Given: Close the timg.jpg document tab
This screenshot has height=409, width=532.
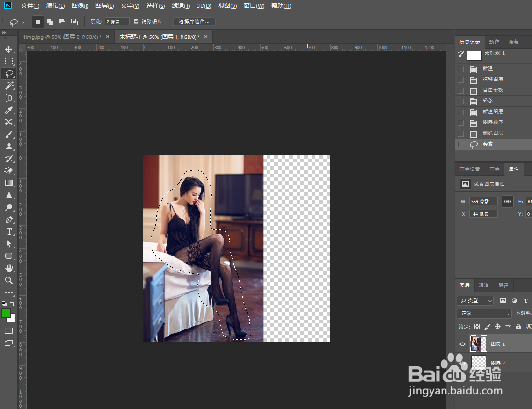Looking at the screenshot, I should pyautogui.click(x=108, y=37).
